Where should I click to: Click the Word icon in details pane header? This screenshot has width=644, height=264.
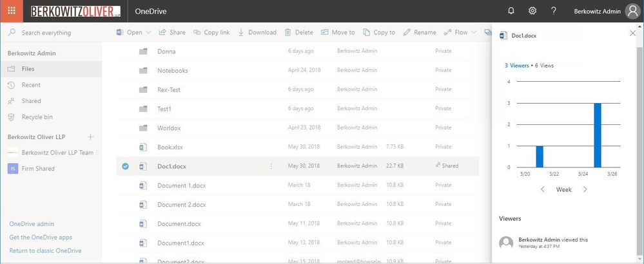503,35
